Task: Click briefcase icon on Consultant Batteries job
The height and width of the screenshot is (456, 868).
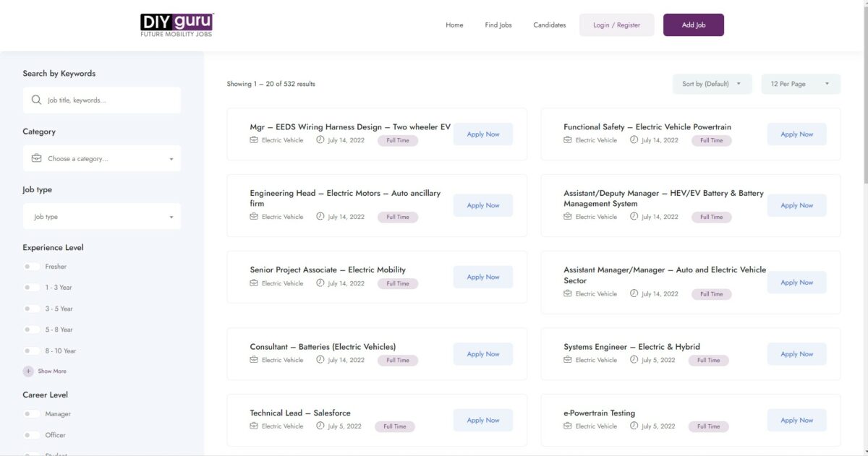Action: click(x=254, y=360)
